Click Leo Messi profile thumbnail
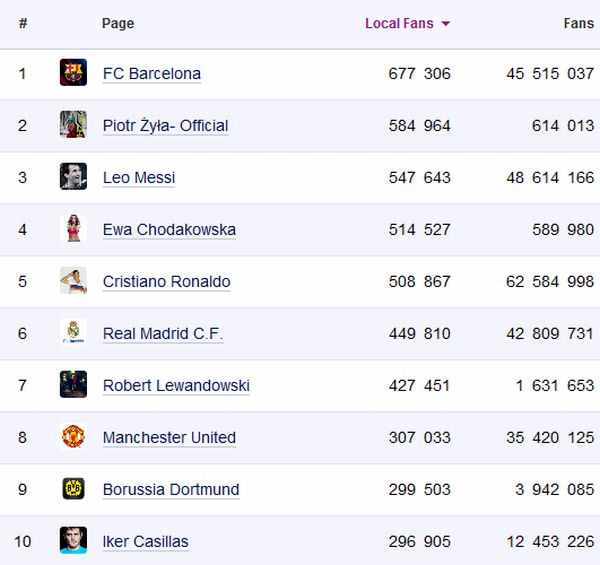Viewport: 600px width, 565px height. 73,177
